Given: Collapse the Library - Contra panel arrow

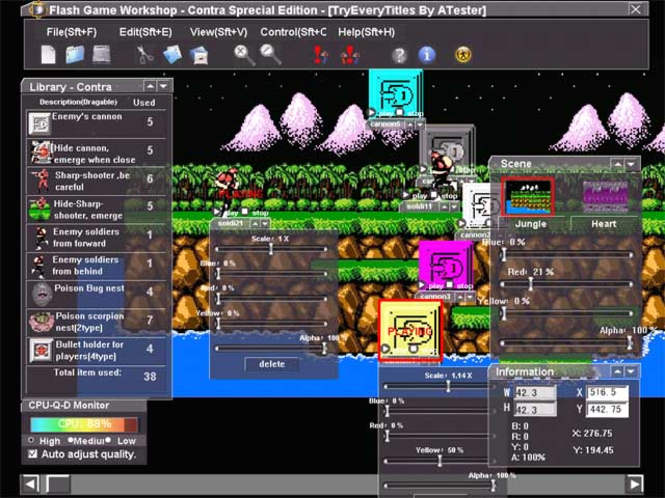Looking at the screenshot, I should (x=150, y=87).
